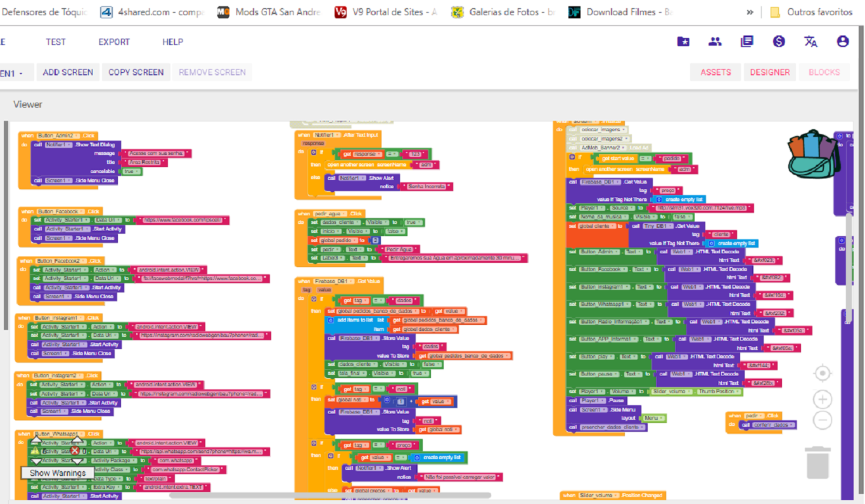Open the documentation library icon
865x504 pixels.
pyautogui.click(x=746, y=41)
